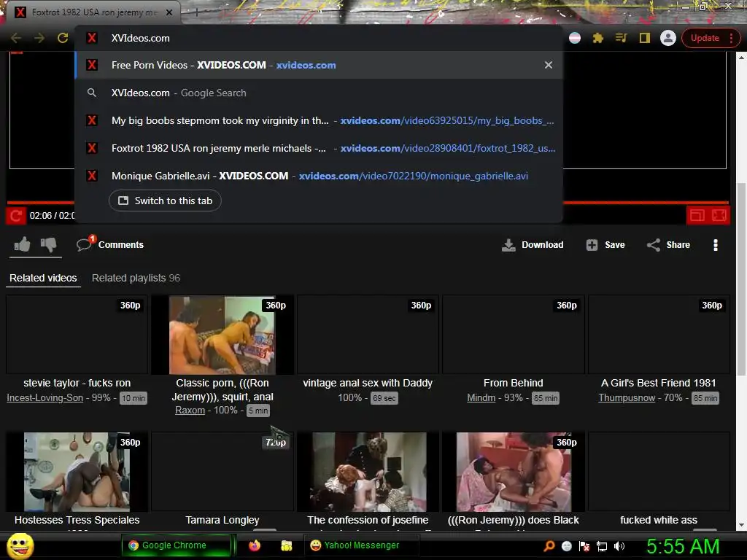Open the Tamara Longley video title

pyautogui.click(x=222, y=520)
